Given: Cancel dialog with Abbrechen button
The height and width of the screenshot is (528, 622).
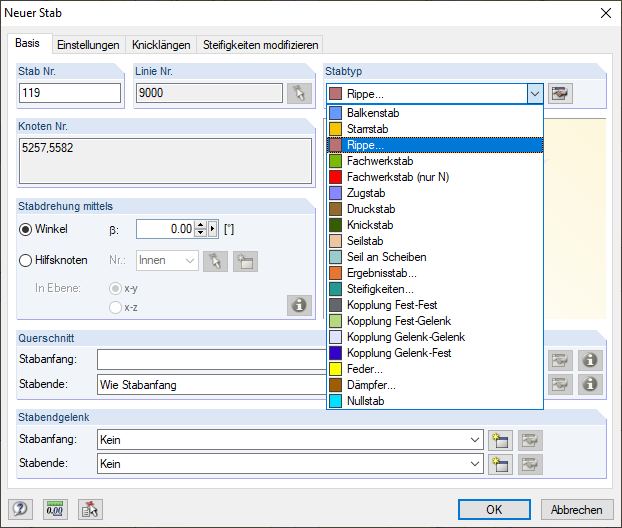Looking at the screenshot, I should click(577, 509).
